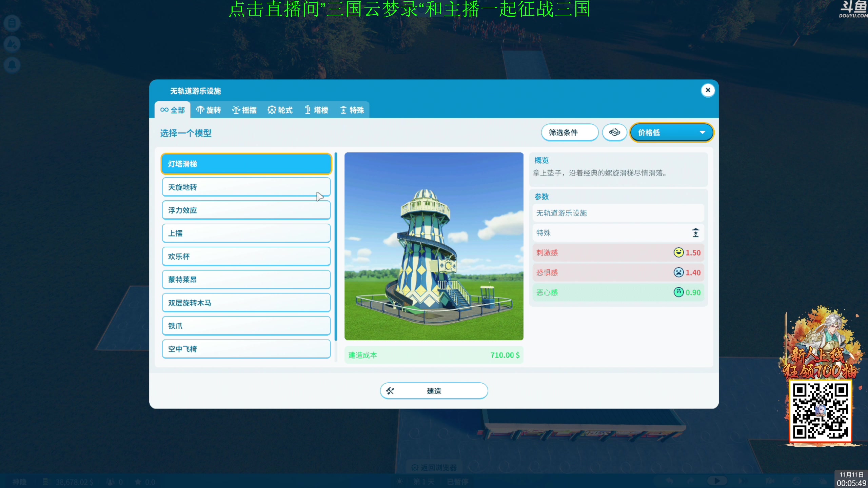Open the 筛选条件 filter panel
868x488 pixels.
(x=570, y=132)
